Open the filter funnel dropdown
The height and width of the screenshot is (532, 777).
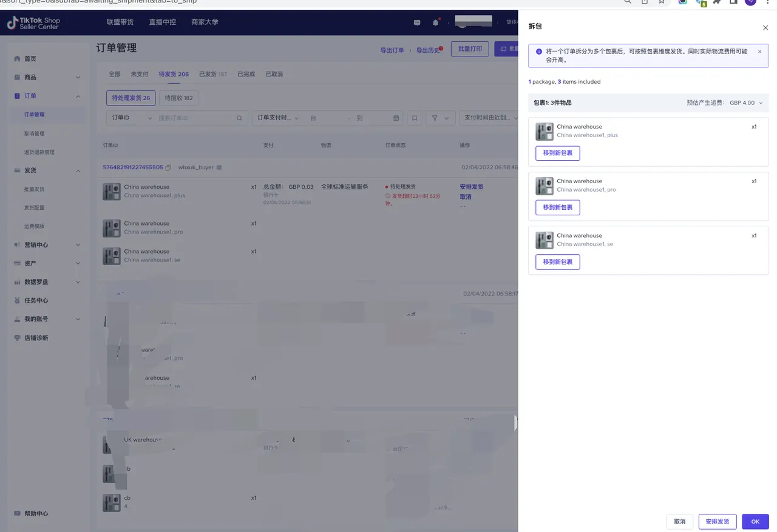coord(440,118)
